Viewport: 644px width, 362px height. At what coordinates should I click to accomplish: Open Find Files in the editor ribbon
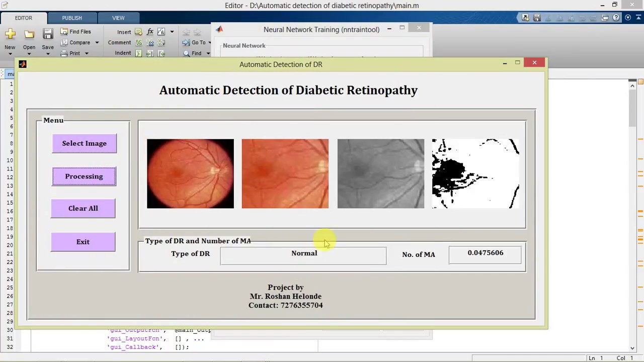coord(76,32)
